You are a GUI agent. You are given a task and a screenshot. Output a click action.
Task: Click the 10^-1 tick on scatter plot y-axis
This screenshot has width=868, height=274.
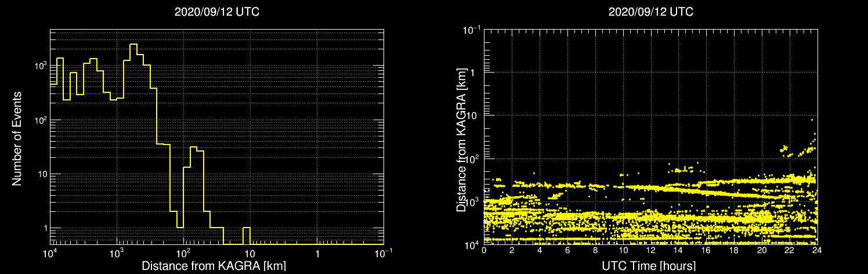pos(472,29)
